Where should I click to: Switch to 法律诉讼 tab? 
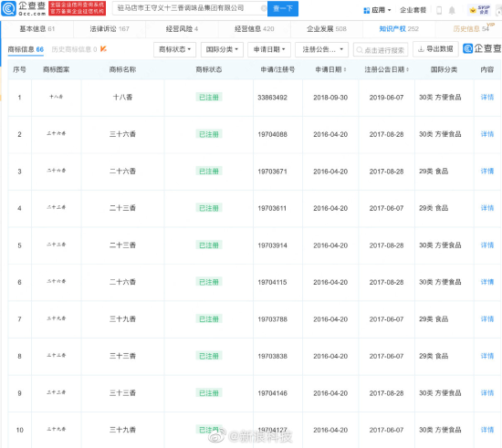[110, 29]
